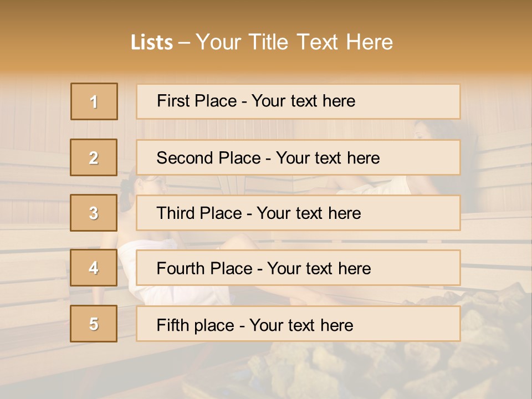The width and height of the screenshot is (532, 399).
Task: Select the number 2 square
Action: click(x=94, y=158)
